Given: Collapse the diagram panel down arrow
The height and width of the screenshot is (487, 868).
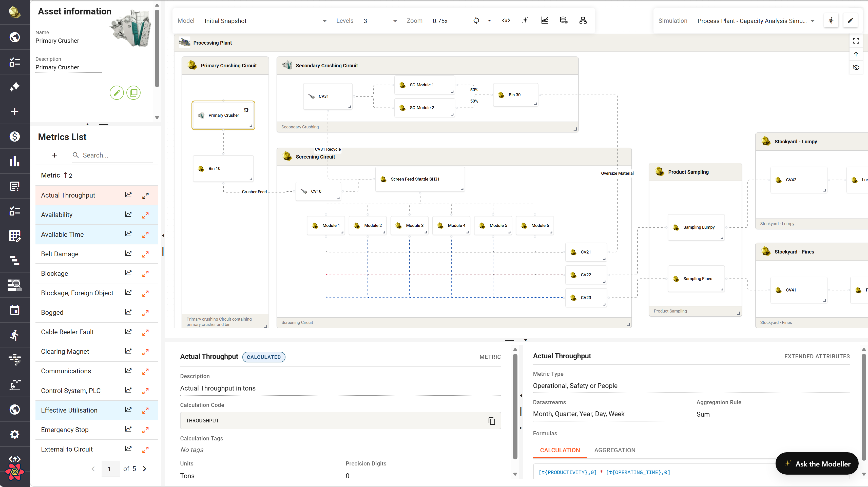Looking at the screenshot, I should tap(526, 340).
